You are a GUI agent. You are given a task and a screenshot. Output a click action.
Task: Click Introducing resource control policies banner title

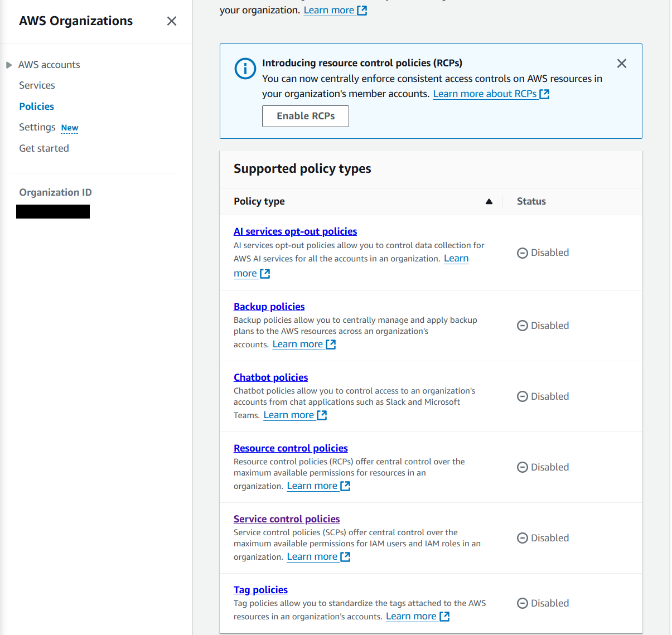(362, 63)
